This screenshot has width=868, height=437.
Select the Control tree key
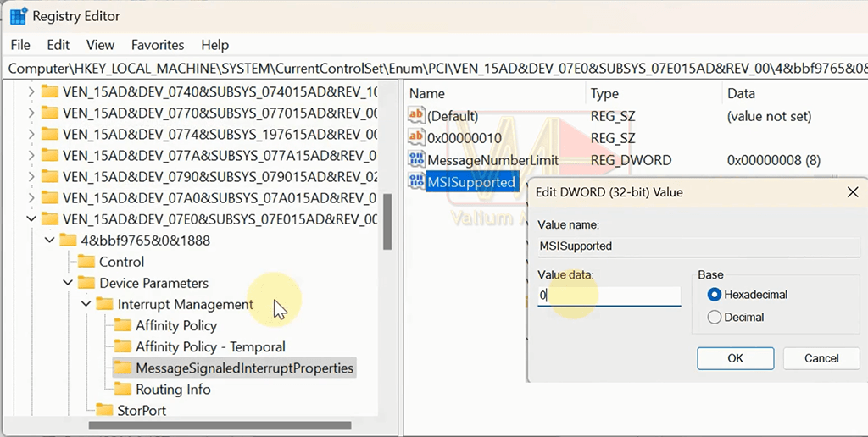tap(121, 262)
